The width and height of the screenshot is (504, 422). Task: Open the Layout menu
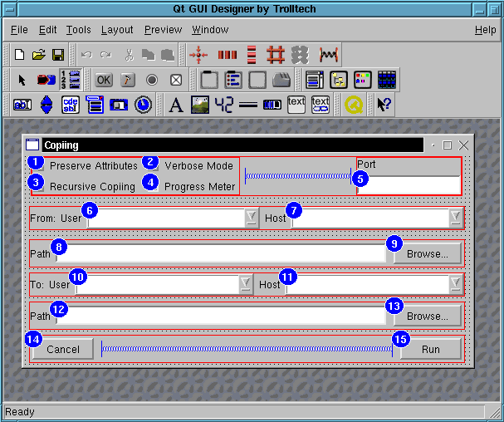pos(117,30)
